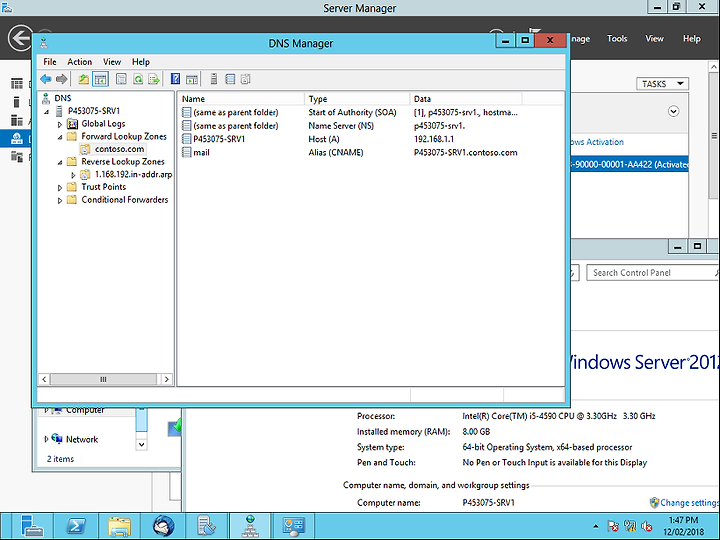This screenshot has width=720, height=540.
Task: Collapse the Reverse Lookup Zones node
Action: click(60, 162)
